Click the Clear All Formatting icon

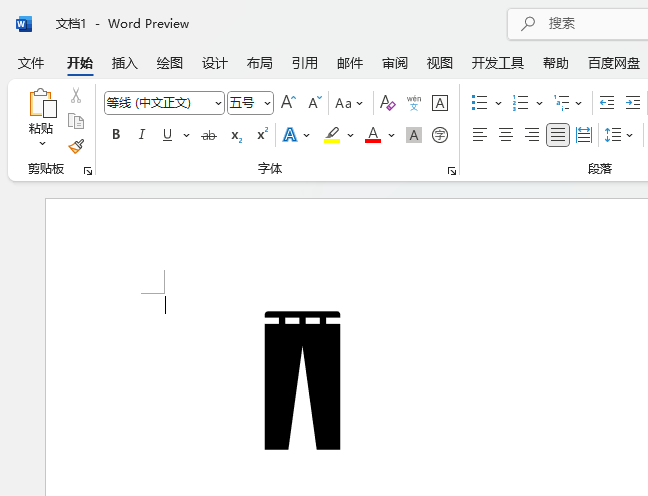click(x=387, y=103)
